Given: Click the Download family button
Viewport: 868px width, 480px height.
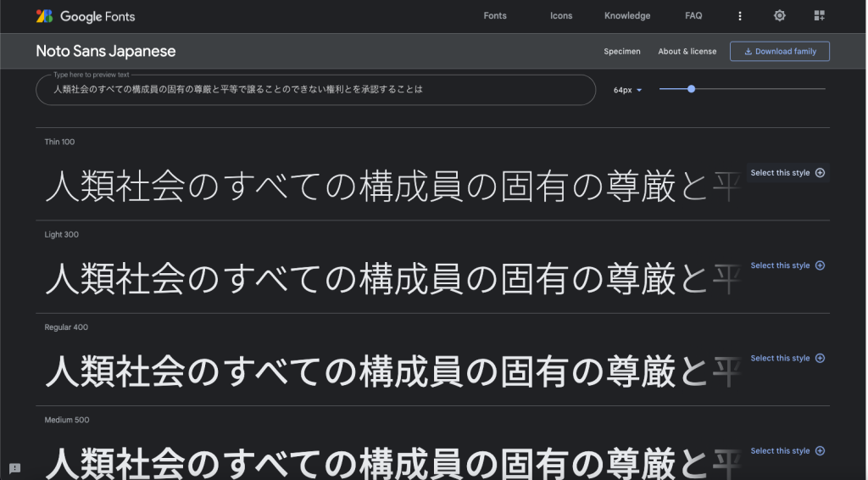Looking at the screenshot, I should pos(780,52).
